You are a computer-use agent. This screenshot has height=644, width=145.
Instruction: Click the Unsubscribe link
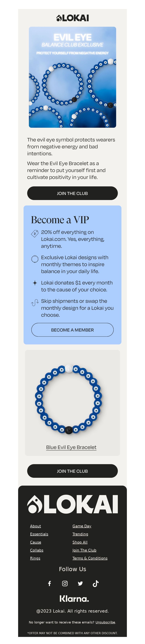pyautogui.click(x=105, y=622)
